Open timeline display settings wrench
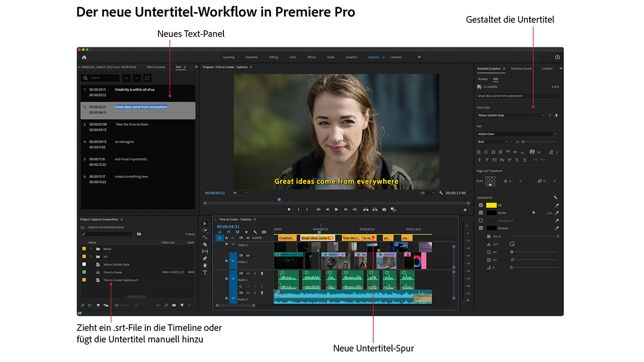Viewport: 644px width, 362px height. click(x=255, y=232)
